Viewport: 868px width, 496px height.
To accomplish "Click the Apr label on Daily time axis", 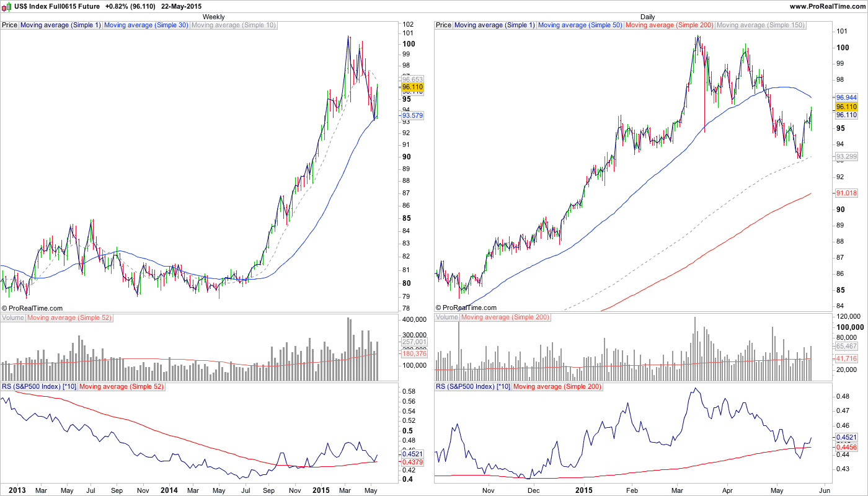I will (x=727, y=490).
